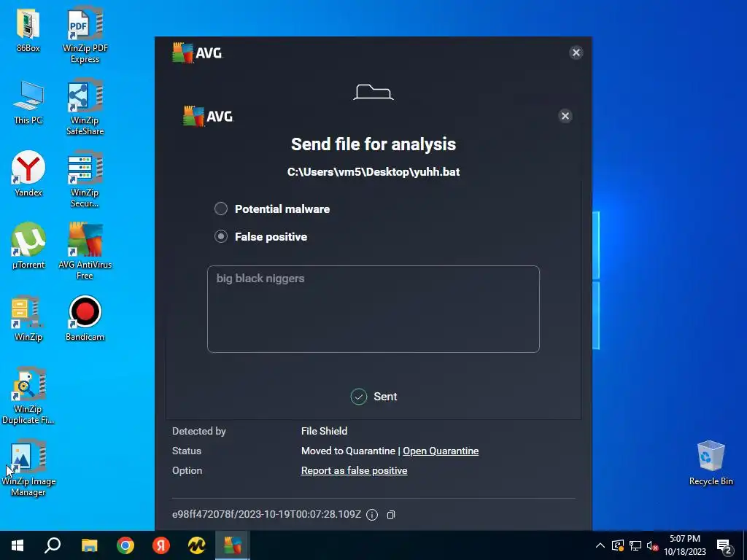Click the Sent checkmark icon

coord(359,397)
